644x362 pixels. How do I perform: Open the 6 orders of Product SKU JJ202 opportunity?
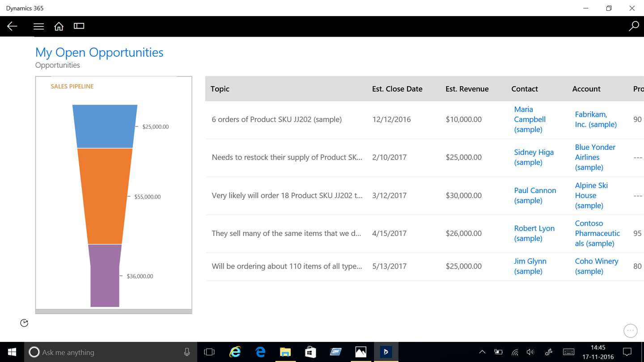tap(276, 119)
